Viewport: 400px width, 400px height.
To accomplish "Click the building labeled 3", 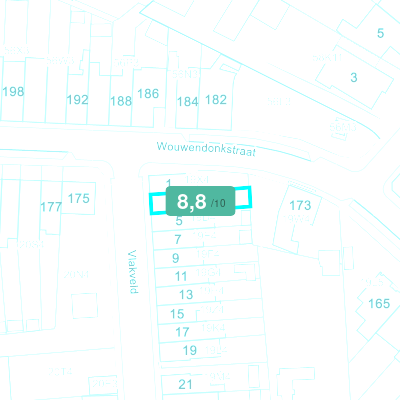I will point(354,77).
